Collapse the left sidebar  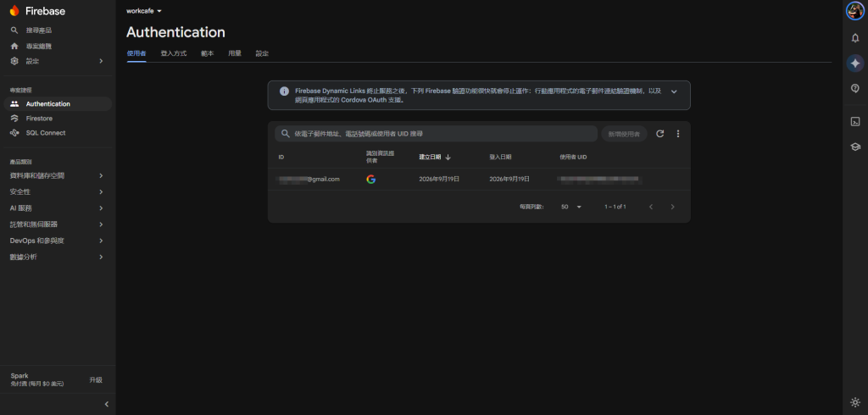click(107, 404)
